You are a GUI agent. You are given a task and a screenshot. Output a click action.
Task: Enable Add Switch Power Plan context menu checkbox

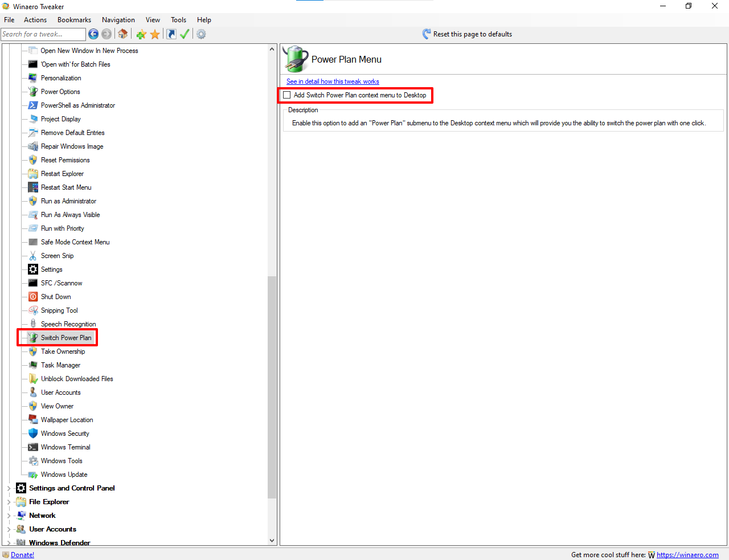pyautogui.click(x=287, y=95)
